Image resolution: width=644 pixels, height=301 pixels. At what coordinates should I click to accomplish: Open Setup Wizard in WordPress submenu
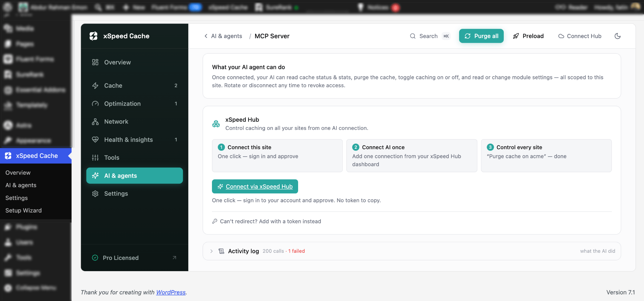point(23,210)
